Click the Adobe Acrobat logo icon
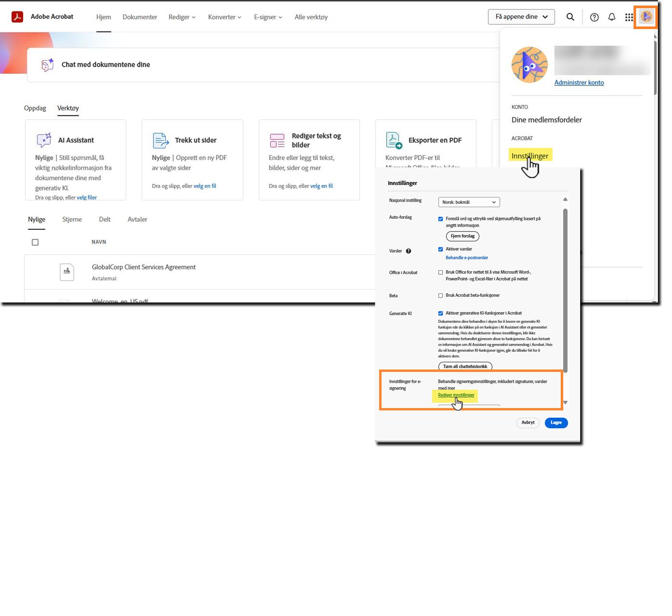672x616 pixels. [x=17, y=17]
